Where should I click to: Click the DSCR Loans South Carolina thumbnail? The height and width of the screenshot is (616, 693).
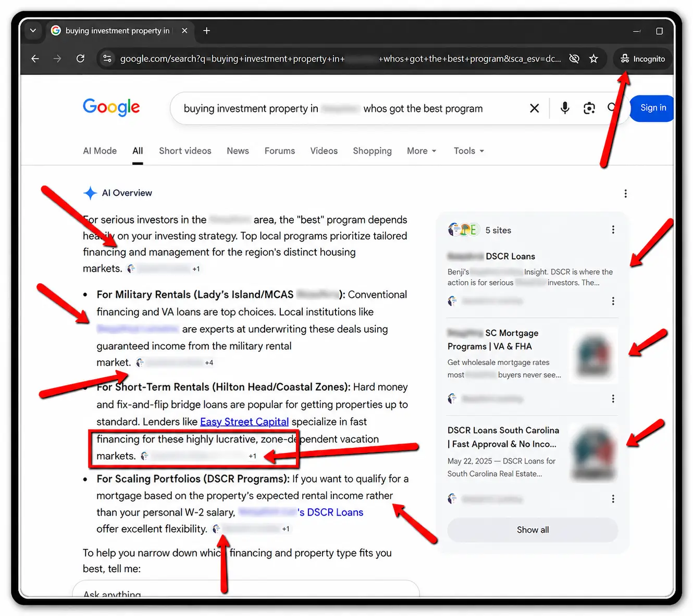coord(593,453)
